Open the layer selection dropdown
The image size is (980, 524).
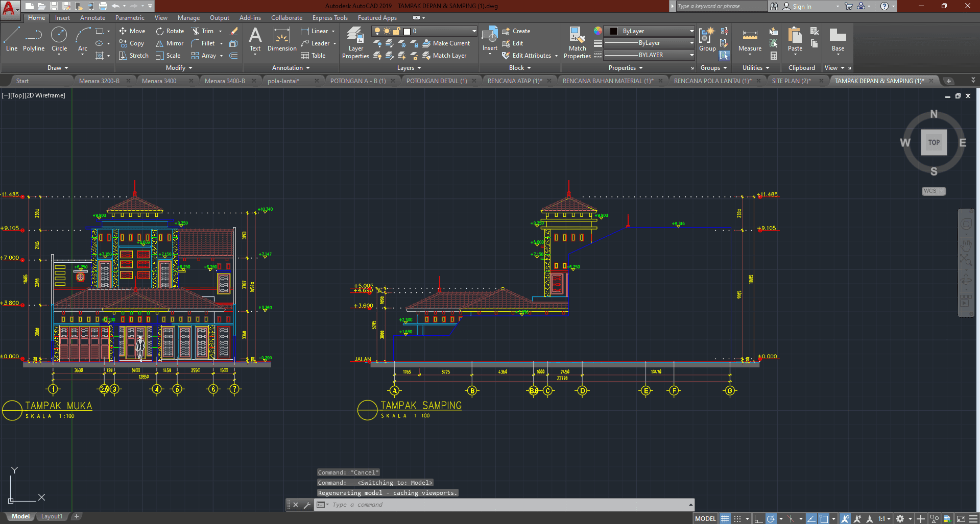click(x=474, y=31)
